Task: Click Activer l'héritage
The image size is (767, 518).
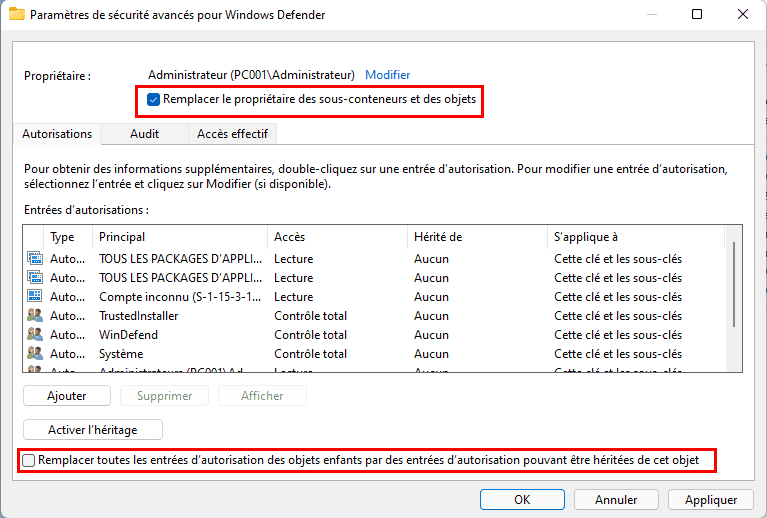Action: tap(92, 430)
